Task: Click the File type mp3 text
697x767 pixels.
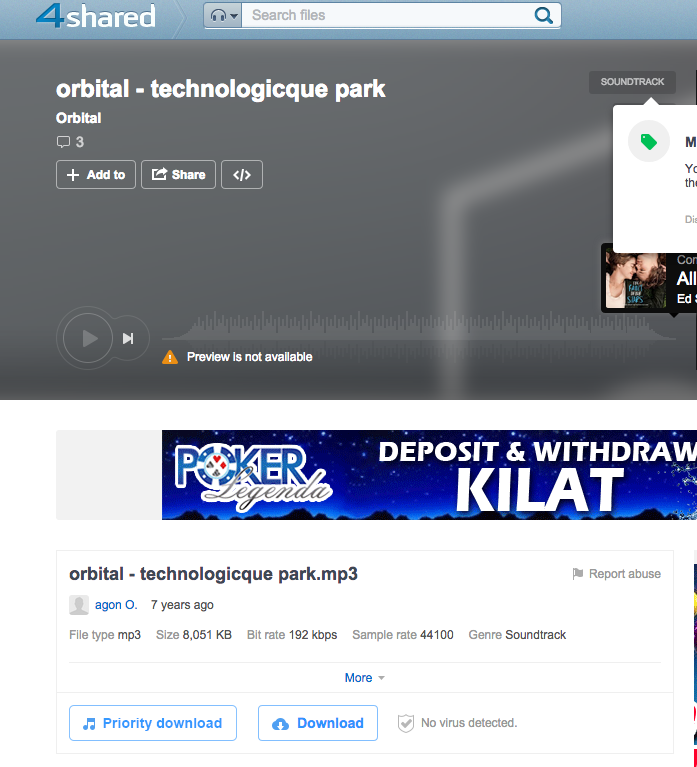Action: [105, 635]
